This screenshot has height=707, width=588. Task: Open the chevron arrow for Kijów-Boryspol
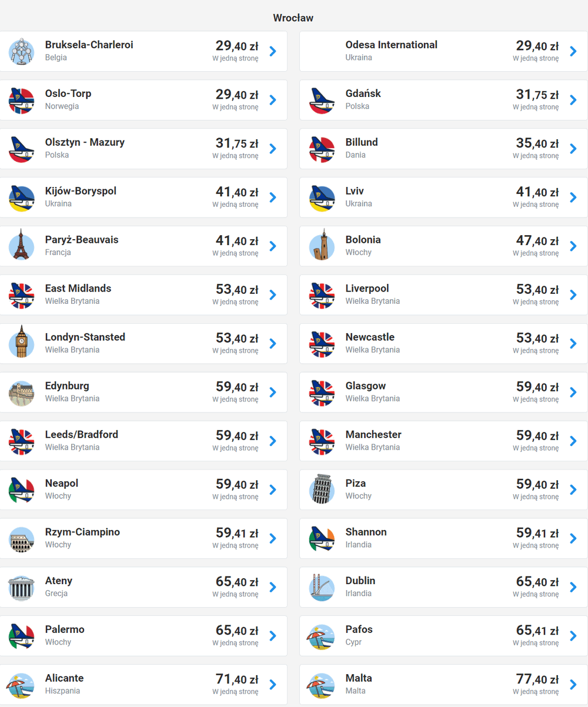click(272, 197)
